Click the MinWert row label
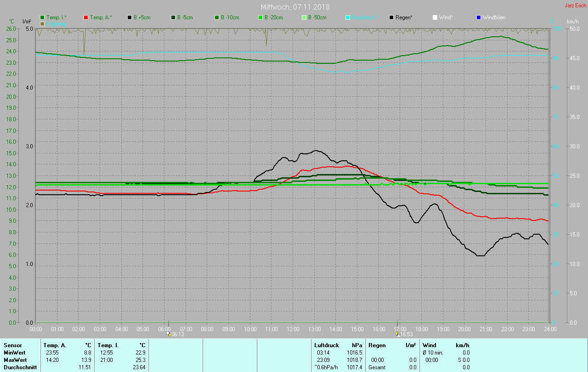 (x=15, y=352)
